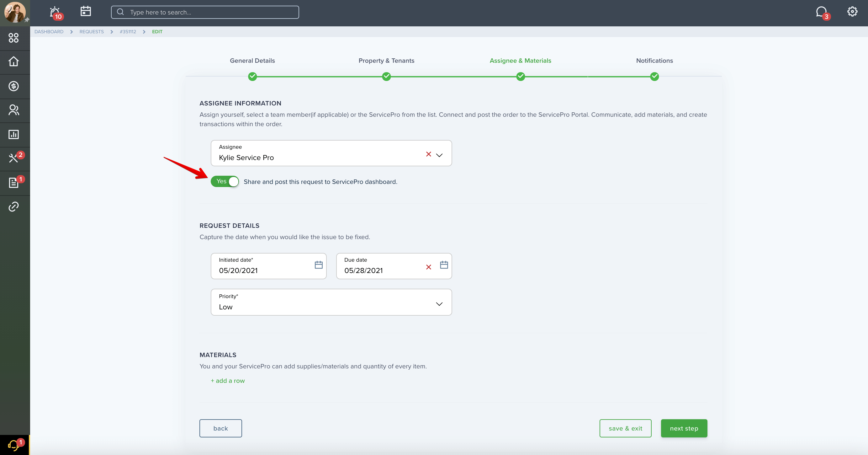Screen dimensions: 868x455
Task: Focus the search input field
Action: click(205, 12)
